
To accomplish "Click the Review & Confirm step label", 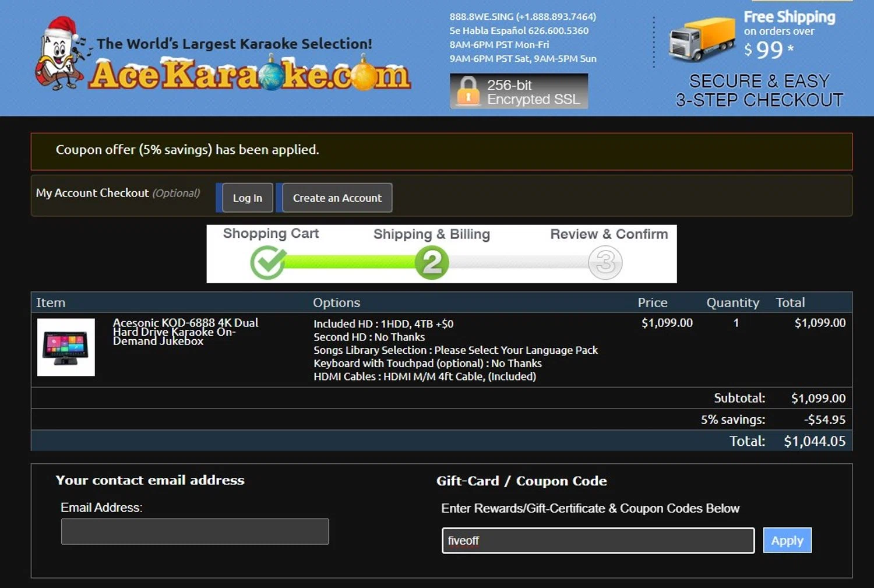I will (x=609, y=234).
